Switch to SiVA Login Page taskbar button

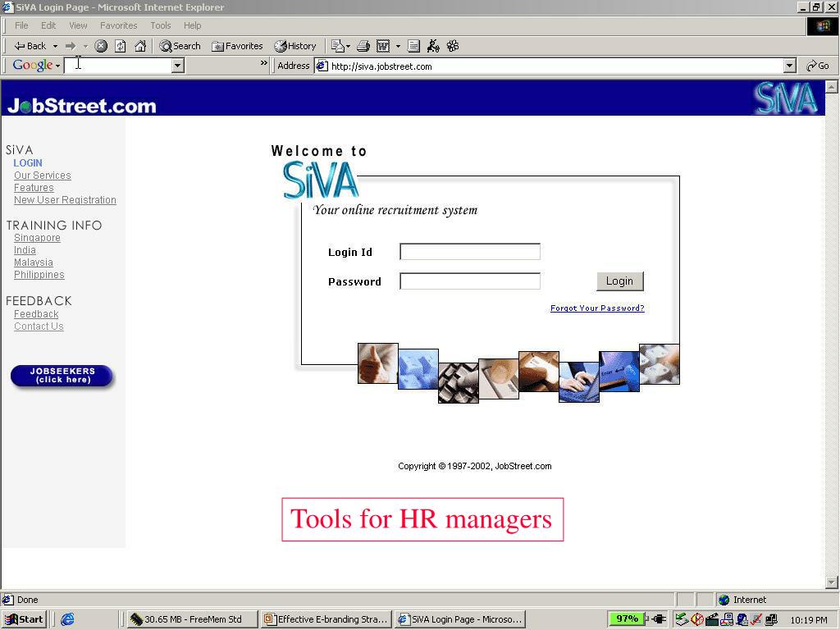[460, 619]
